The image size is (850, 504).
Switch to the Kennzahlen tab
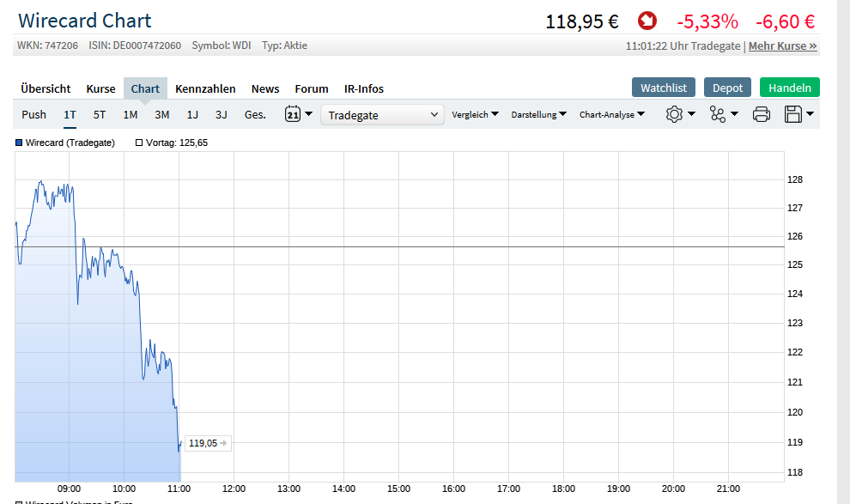pos(206,88)
